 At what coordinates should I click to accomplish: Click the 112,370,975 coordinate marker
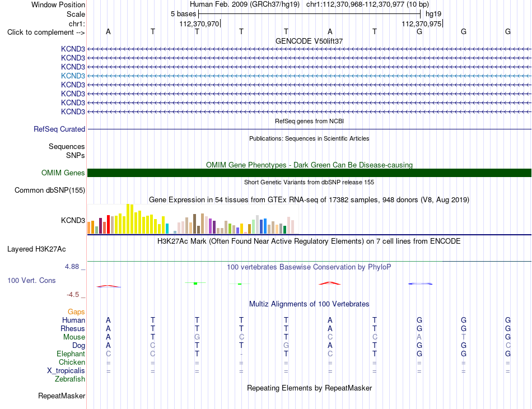tap(421, 24)
